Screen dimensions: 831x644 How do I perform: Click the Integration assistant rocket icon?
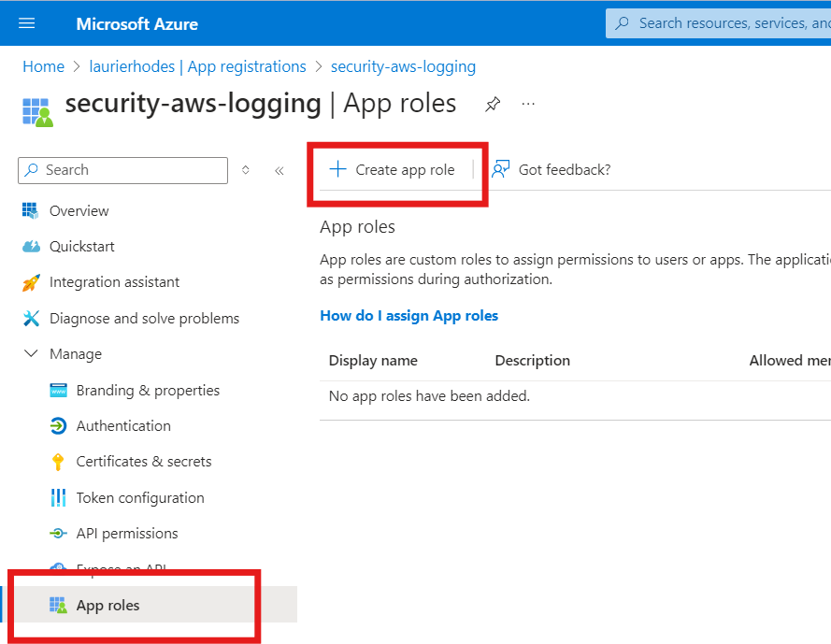(x=31, y=282)
